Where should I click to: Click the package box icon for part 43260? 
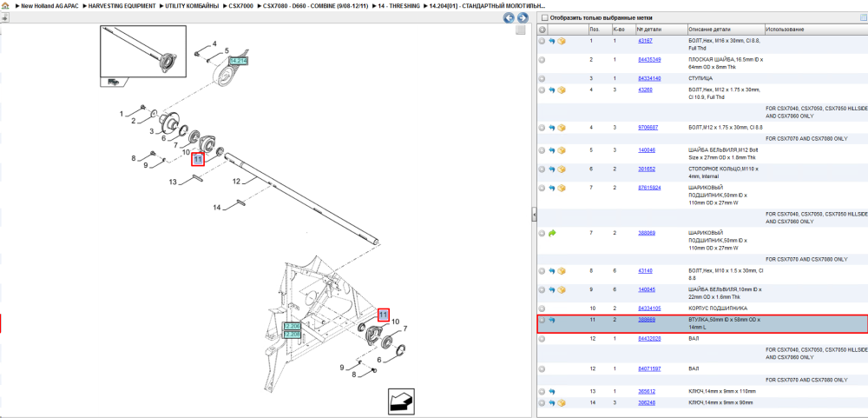tap(562, 90)
